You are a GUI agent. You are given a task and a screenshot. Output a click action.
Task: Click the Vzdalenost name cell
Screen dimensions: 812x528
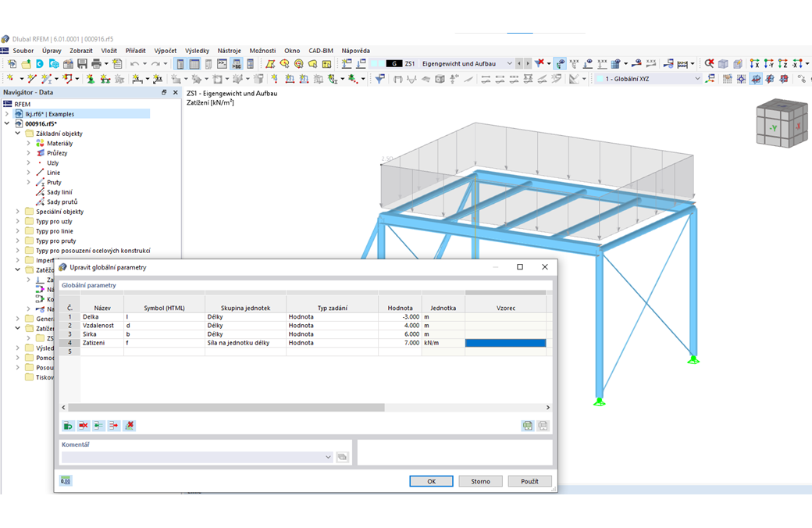[x=102, y=326]
